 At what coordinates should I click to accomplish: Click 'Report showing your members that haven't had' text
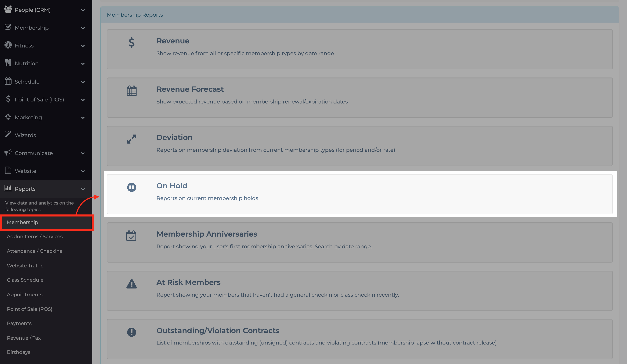[x=278, y=295]
